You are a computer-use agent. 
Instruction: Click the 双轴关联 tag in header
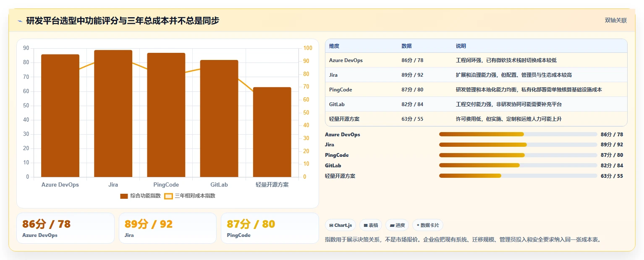click(616, 21)
